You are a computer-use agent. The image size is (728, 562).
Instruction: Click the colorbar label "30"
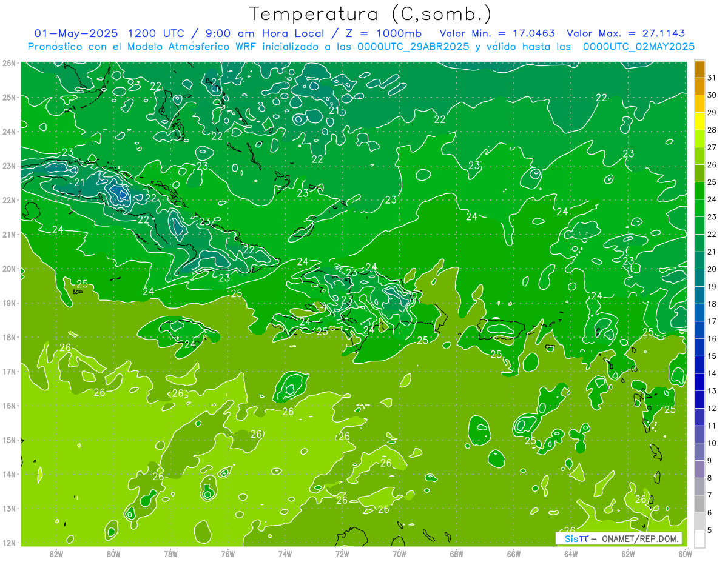coord(712,95)
